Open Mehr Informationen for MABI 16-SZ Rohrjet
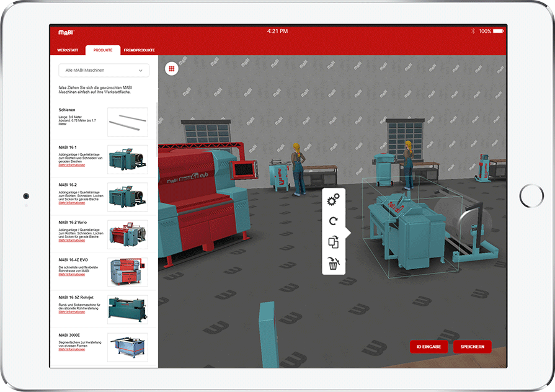555x392 pixels. [71, 312]
